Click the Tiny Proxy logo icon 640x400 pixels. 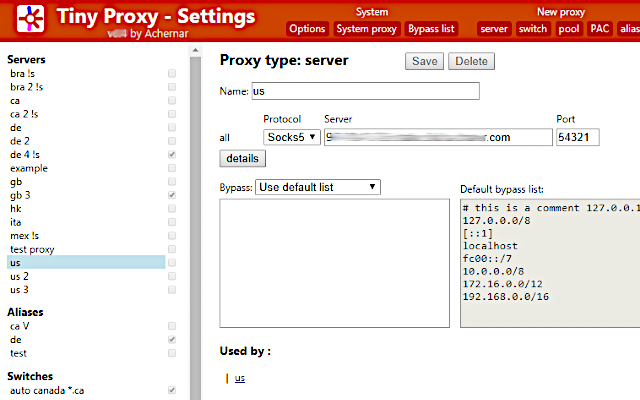click(x=30, y=19)
